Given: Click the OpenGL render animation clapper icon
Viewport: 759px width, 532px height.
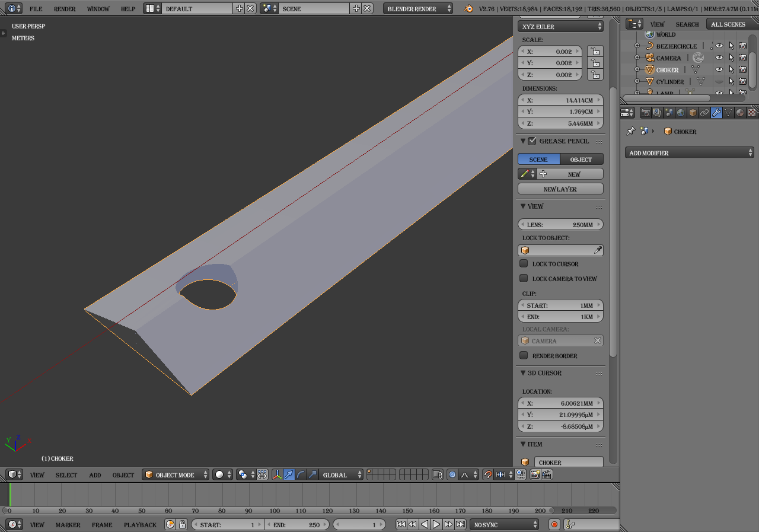Looking at the screenshot, I should point(547,474).
